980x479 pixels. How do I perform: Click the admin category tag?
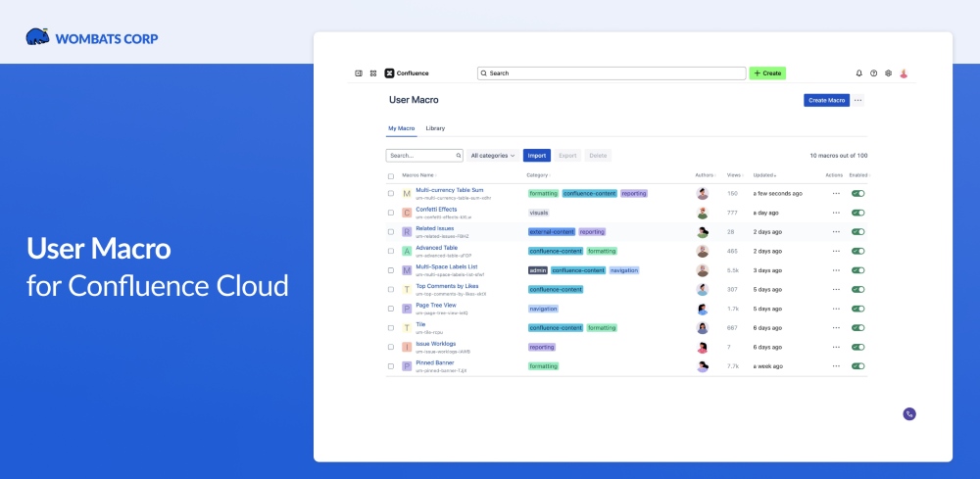538,270
